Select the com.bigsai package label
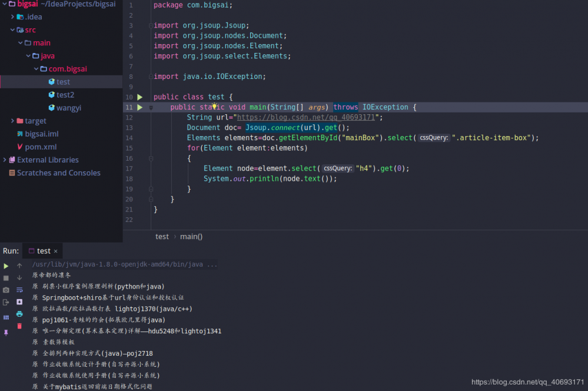 (68, 69)
